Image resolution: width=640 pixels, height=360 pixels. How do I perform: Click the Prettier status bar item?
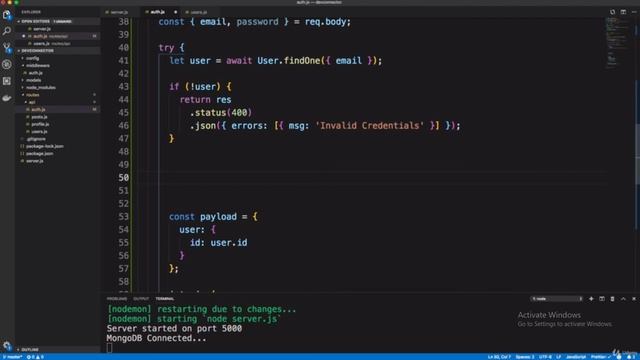click(x=600, y=357)
